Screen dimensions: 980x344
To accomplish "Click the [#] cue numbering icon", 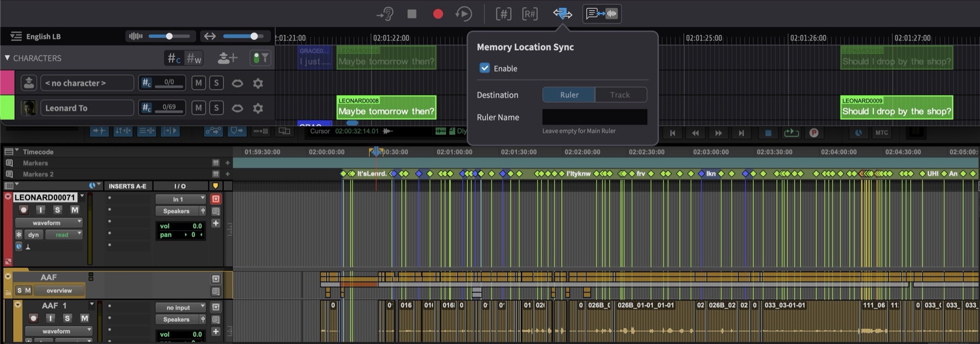I will click(x=504, y=14).
